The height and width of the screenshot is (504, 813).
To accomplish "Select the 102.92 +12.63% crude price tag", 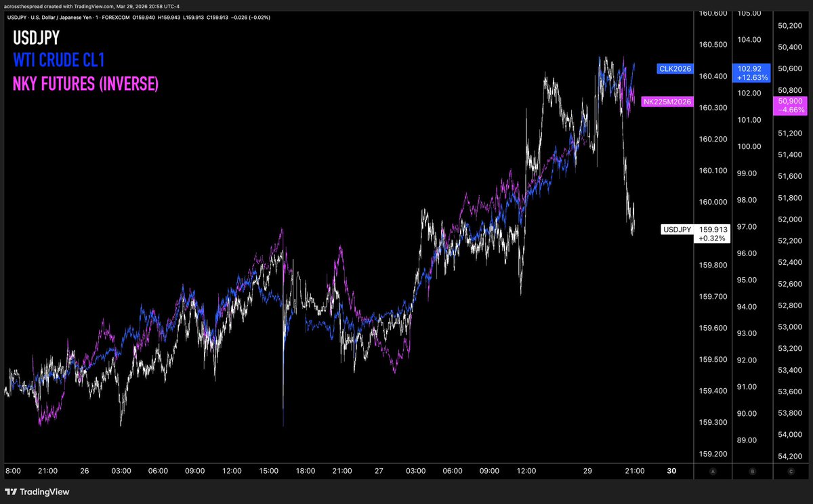I will click(x=751, y=73).
